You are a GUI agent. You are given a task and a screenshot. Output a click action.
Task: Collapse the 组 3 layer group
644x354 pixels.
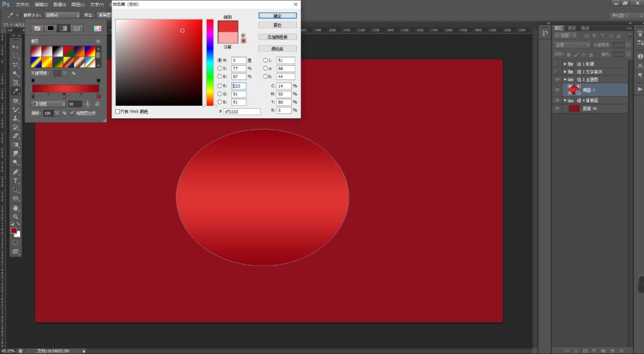(565, 79)
